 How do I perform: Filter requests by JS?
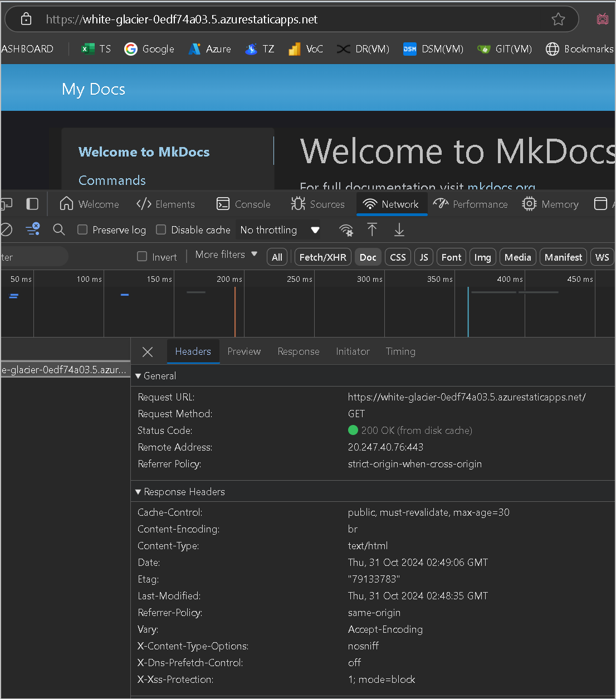(424, 257)
